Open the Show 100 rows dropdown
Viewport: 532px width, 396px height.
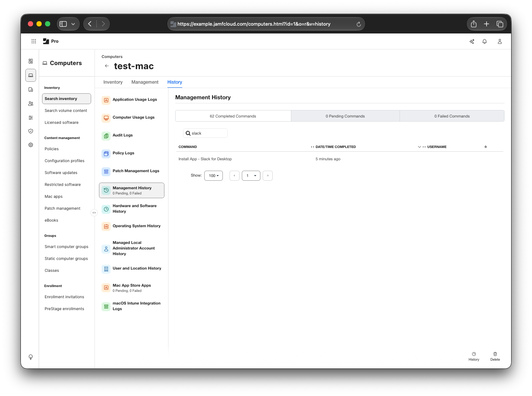click(214, 176)
